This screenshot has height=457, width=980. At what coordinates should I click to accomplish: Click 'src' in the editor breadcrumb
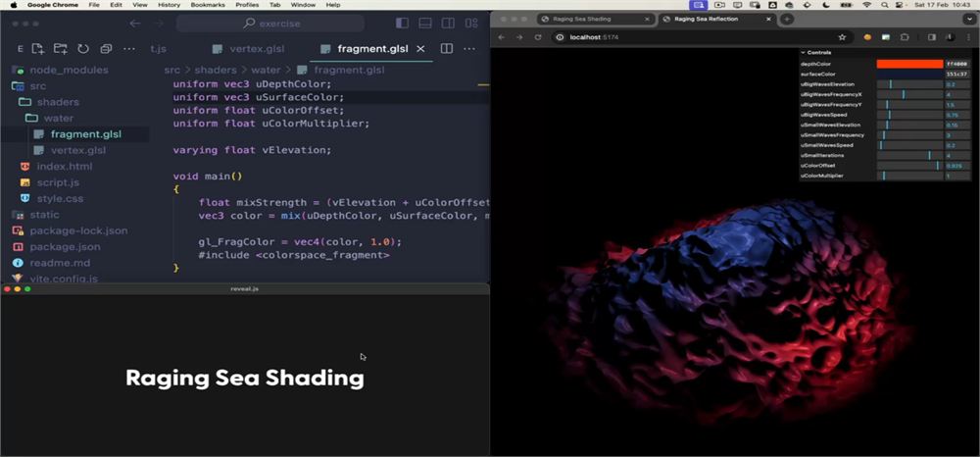(x=171, y=70)
